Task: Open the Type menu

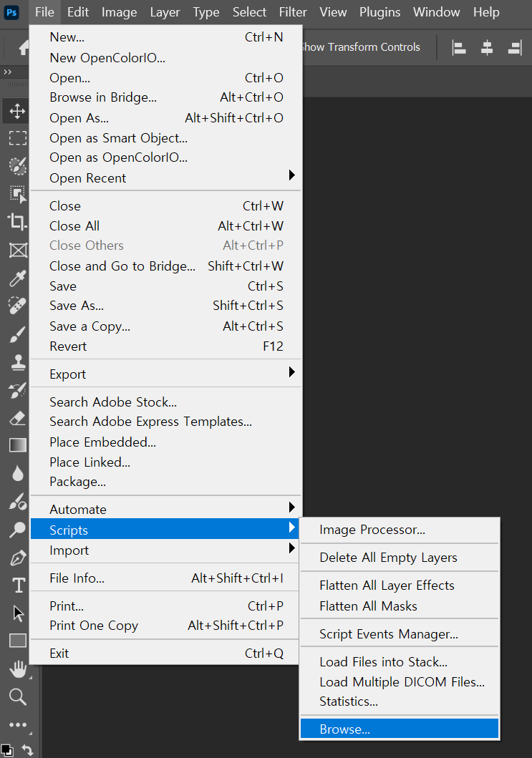Action: [x=206, y=12]
